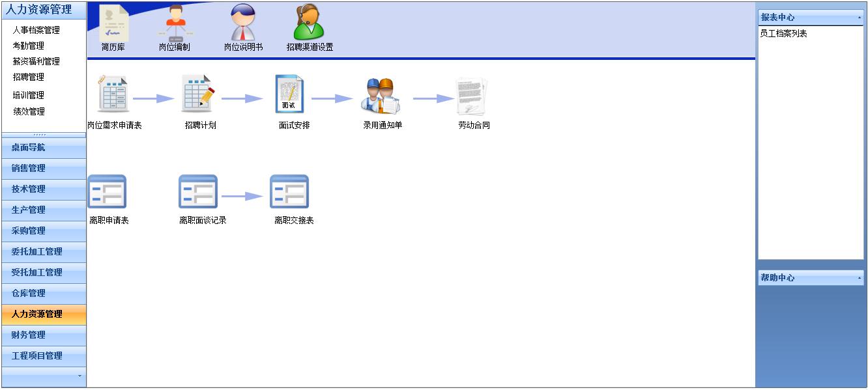Screen dimensions: 868x390
Task: Open the 岗位说明书 icon
Action: [243, 23]
